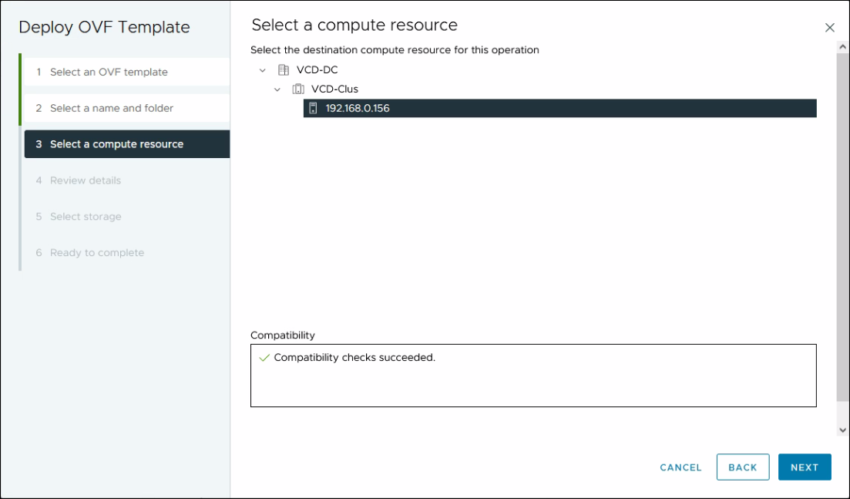Collapse the VCD-Clus cluster node
This screenshot has width=850, height=499.
(x=277, y=89)
